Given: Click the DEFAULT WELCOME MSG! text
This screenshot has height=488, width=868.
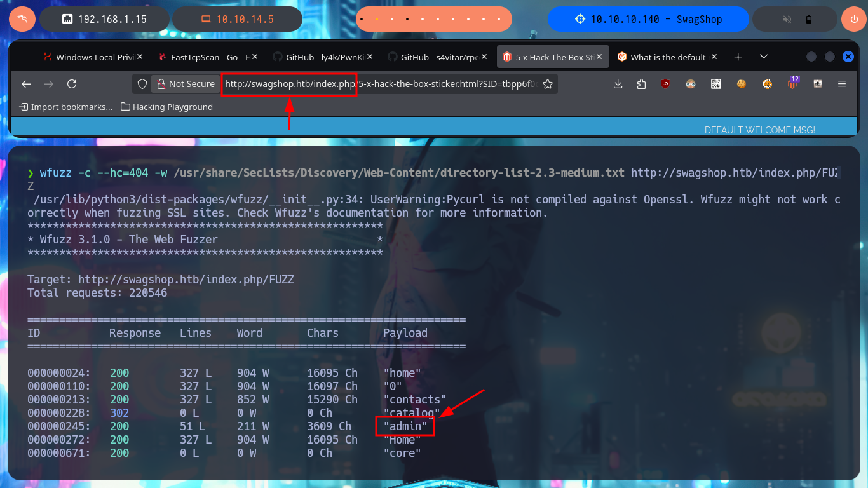Looking at the screenshot, I should pos(759,130).
